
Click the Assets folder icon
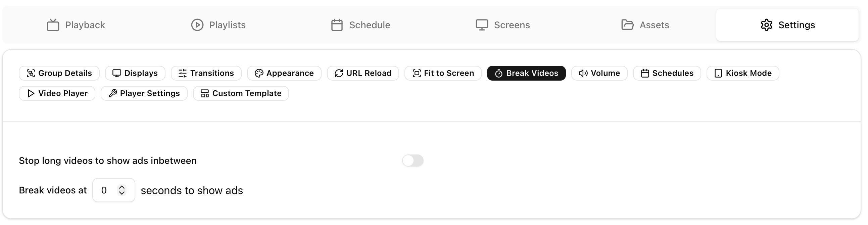627,25
